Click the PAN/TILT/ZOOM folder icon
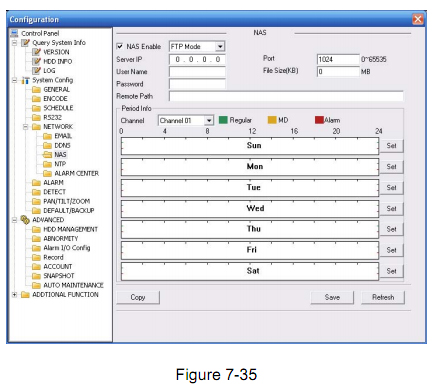Viewport: 437px width, 390px height. coord(36,201)
